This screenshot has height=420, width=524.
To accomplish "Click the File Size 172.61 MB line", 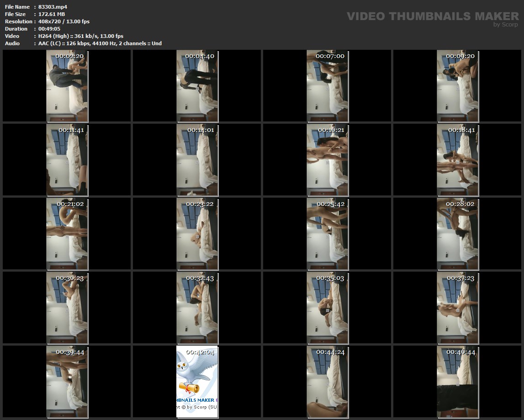I will [52, 14].
